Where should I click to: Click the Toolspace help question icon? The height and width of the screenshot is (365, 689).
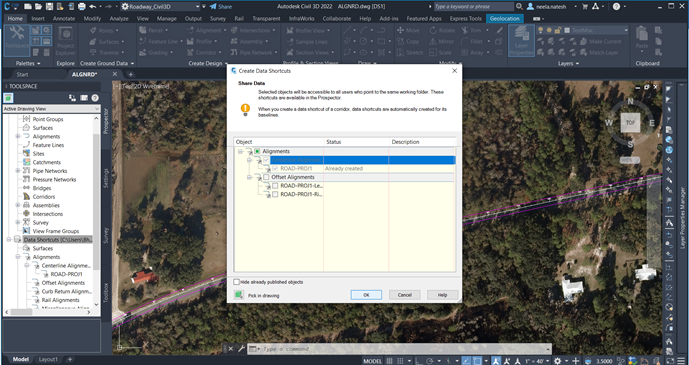95,98
